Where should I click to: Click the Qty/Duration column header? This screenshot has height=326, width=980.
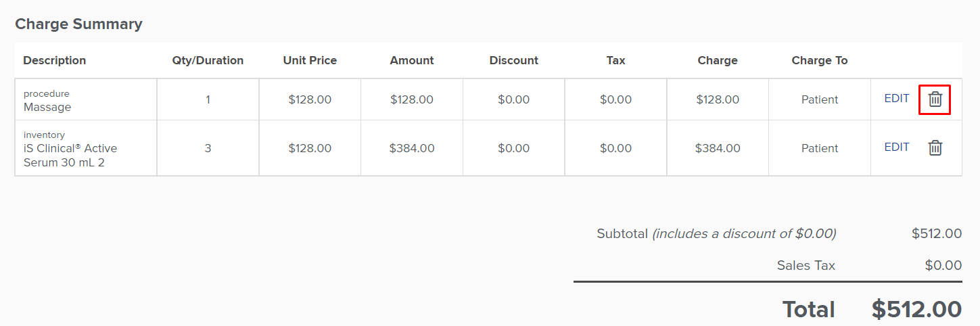click(x=208, y=60)
